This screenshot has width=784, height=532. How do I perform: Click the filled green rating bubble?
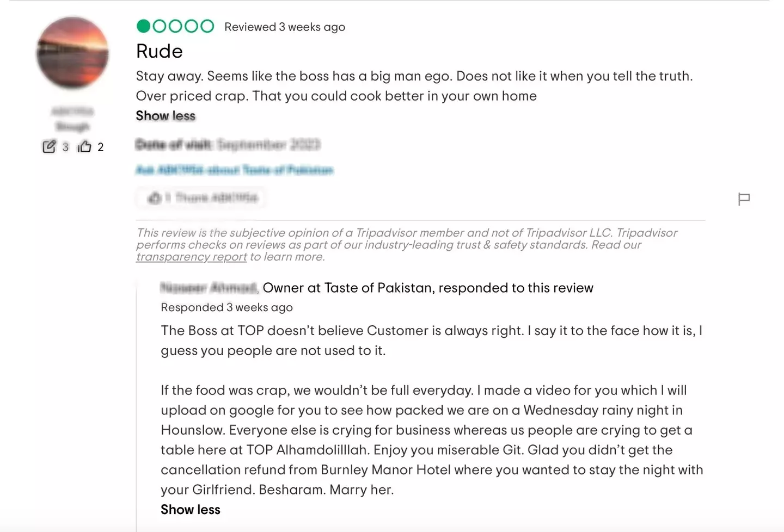pyautogui.click(x=144, y=26)
